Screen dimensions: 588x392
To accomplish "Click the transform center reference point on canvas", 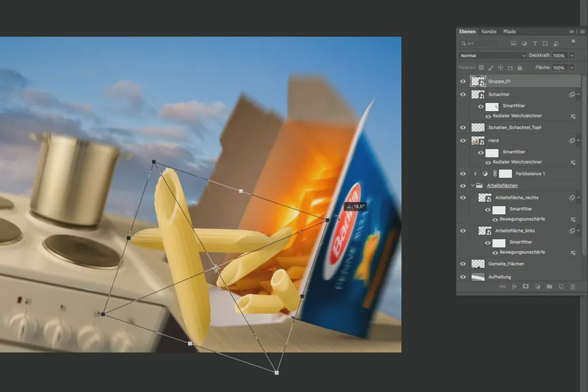I will pyautogui.click(x=216, y=269).
